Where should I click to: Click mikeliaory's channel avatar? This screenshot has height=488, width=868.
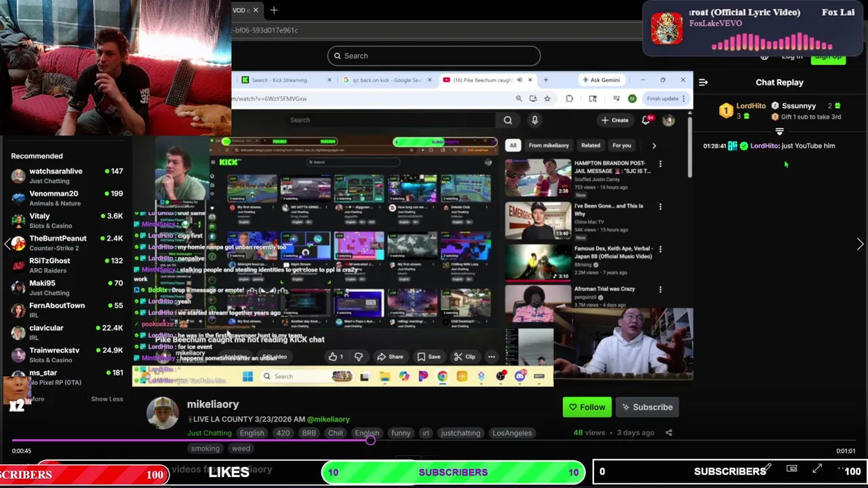163,413
